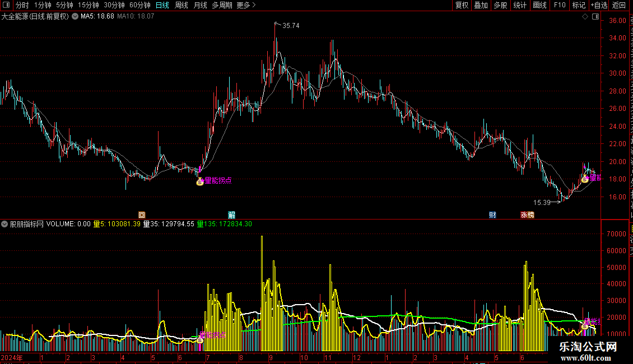Click the 量35: 129794.55 value
The image size is (633, 364).
pyautogui.click(x=169, y=224)
